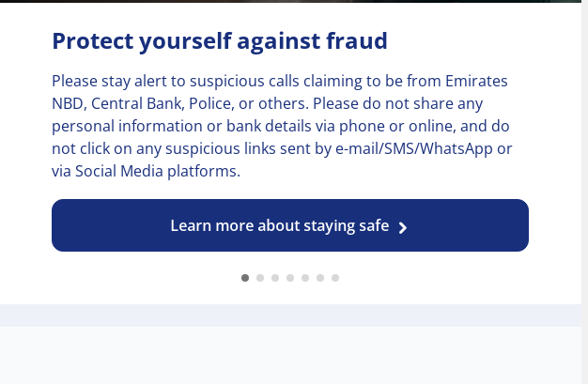The width and height of the screenshot is (588, 384).
Task: Click the vertical scrollbar on the right edge
Action: tap(584, 188)
